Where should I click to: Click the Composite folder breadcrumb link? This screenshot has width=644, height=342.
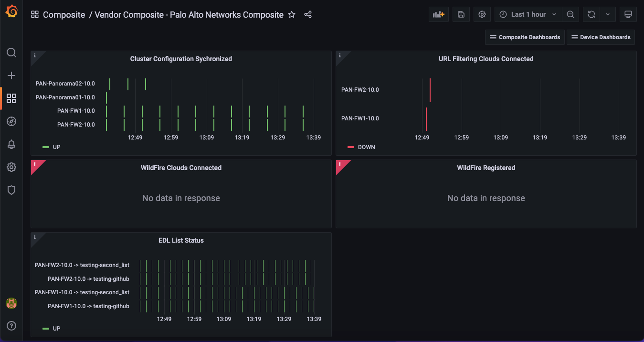click(x=64, y=15)
